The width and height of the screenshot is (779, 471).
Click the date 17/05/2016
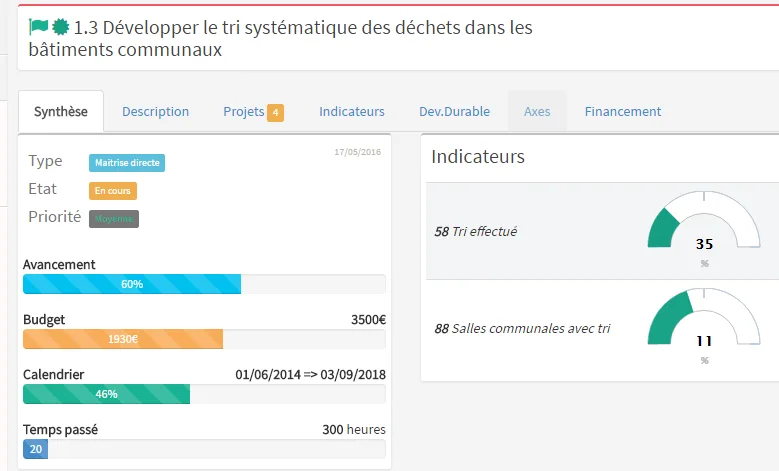click(358, 152)
